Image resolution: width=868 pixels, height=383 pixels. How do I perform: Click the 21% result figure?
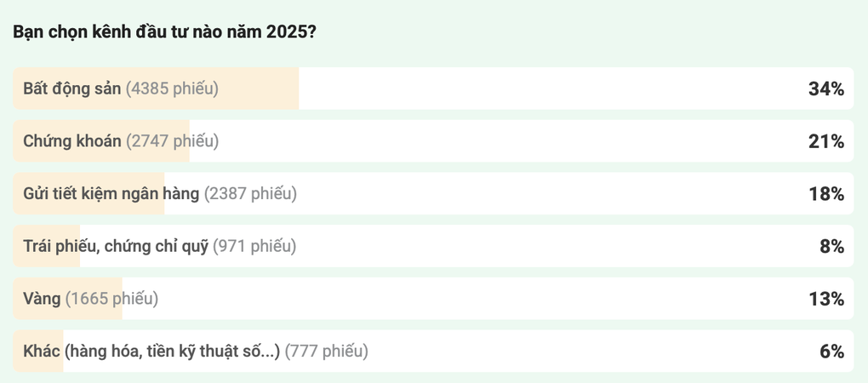click(826, 141)
